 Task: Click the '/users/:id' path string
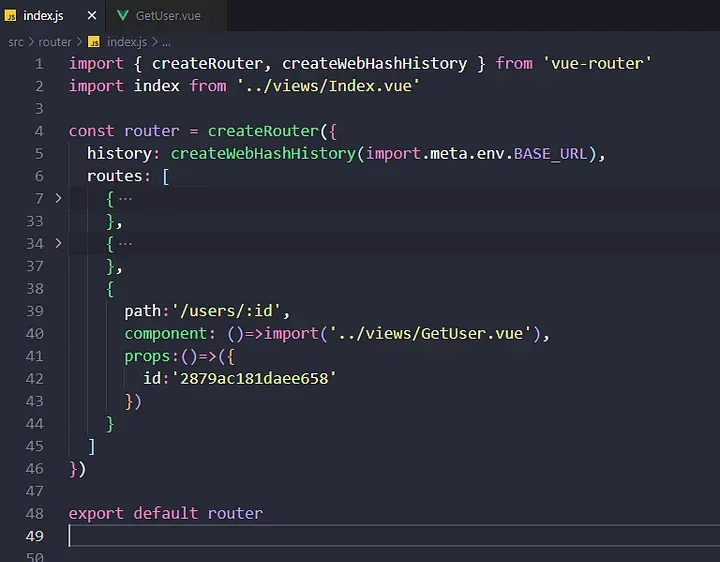click(x=226, y=311)
